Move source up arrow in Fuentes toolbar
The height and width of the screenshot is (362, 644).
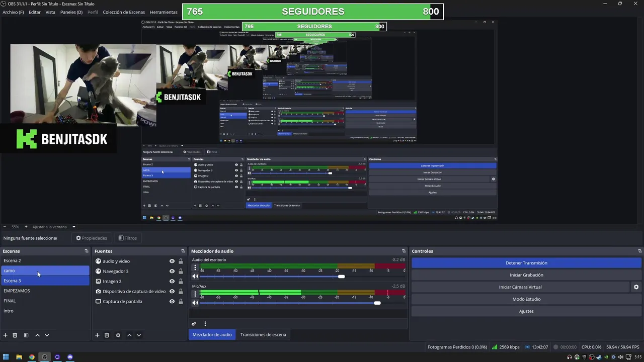(129, 335)
